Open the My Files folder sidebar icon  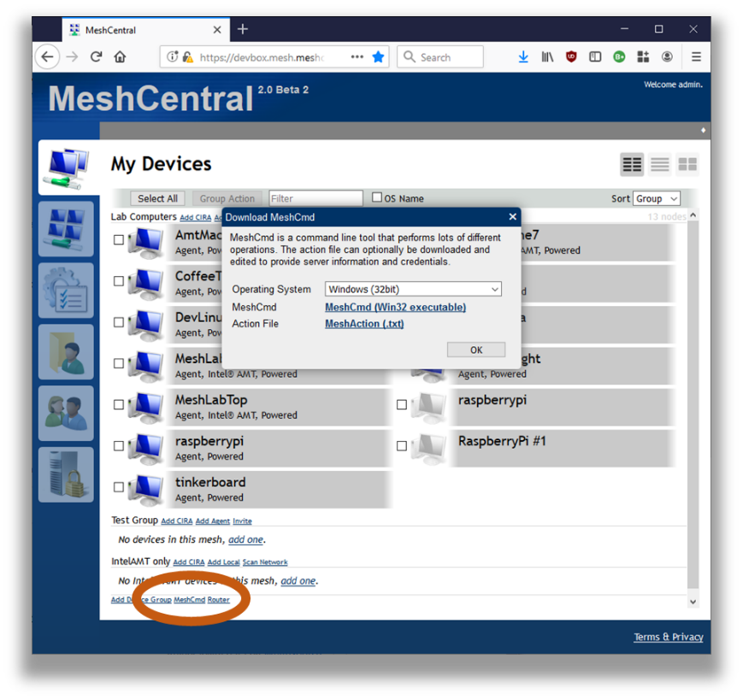coord(66,352)
